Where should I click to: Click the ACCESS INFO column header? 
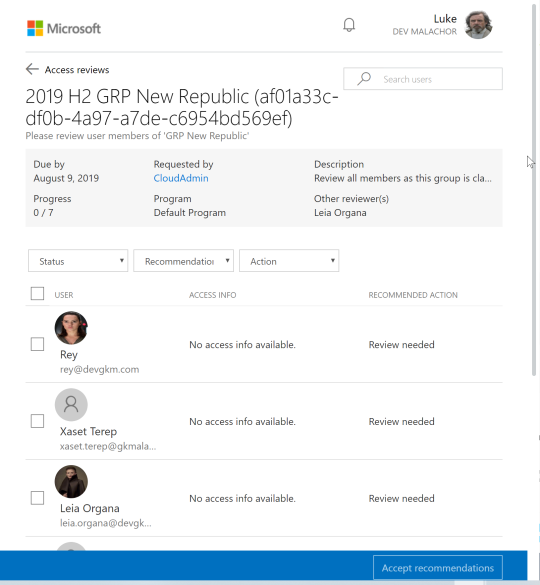[213, 295]
